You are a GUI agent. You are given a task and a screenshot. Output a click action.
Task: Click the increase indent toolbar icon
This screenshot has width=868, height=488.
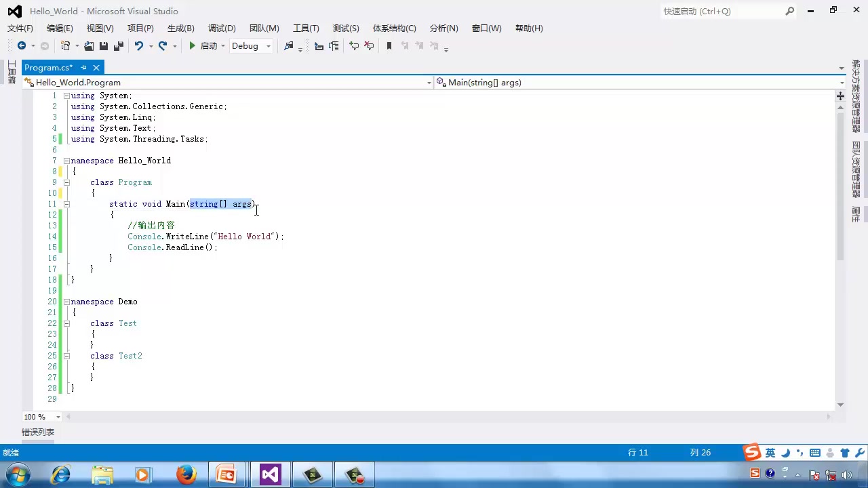334,46
